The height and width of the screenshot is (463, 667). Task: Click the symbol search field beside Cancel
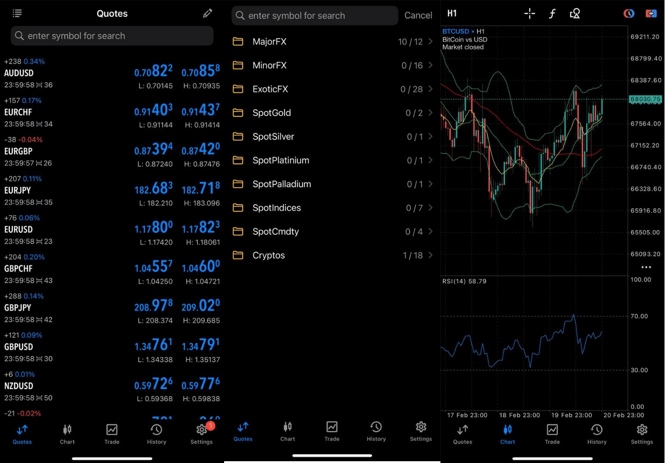click(x=314, y=16)
